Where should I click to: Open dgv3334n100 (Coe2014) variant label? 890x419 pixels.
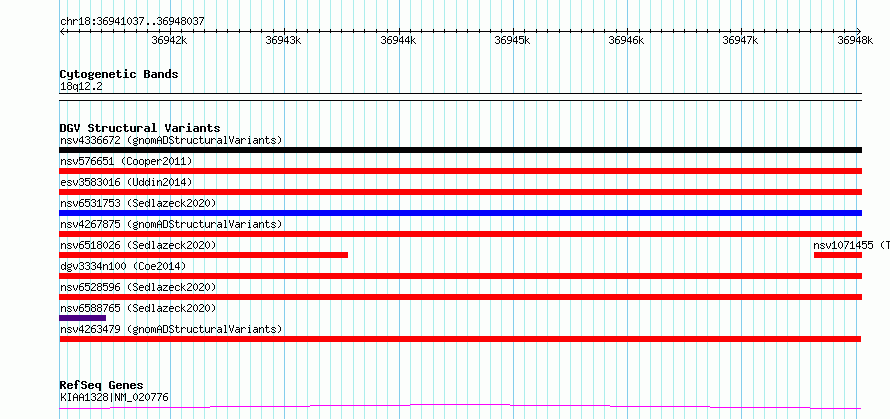click(123, 266)
